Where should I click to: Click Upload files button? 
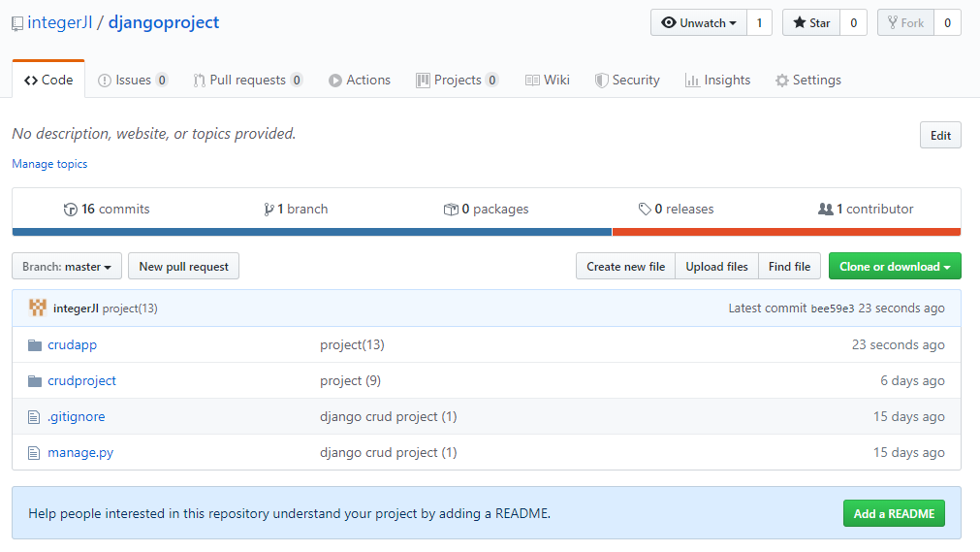[717, 267]
